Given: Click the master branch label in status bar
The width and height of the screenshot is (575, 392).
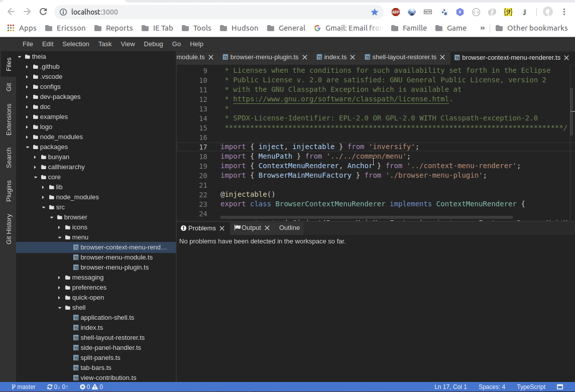Looking at the screenshot, I should tap(23, 386).
